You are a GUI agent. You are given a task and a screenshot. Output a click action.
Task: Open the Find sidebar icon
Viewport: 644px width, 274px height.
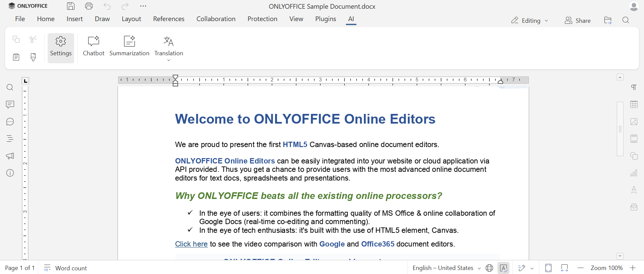[10, 87]
